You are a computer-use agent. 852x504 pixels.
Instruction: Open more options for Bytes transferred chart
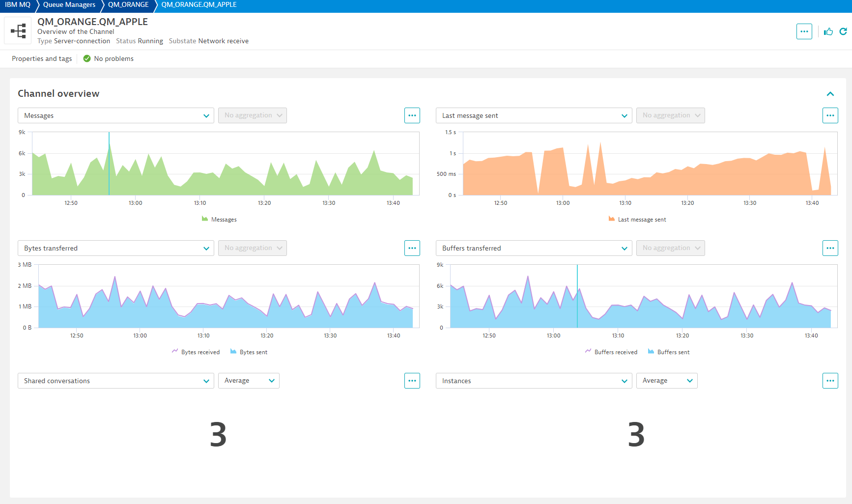click(x=412, y=248)
